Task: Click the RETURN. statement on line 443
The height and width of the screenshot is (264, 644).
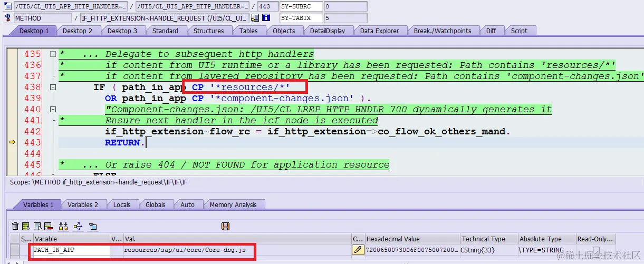Action: [124, 142]
